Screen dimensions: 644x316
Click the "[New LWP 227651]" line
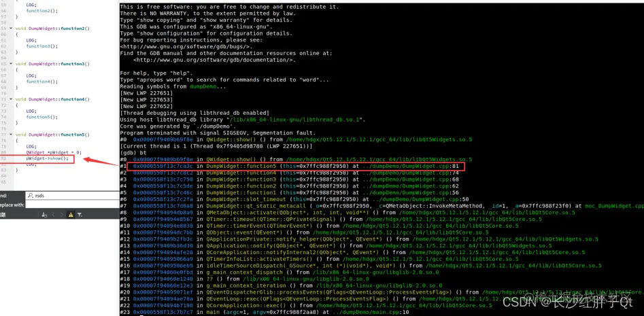(146, 93)
